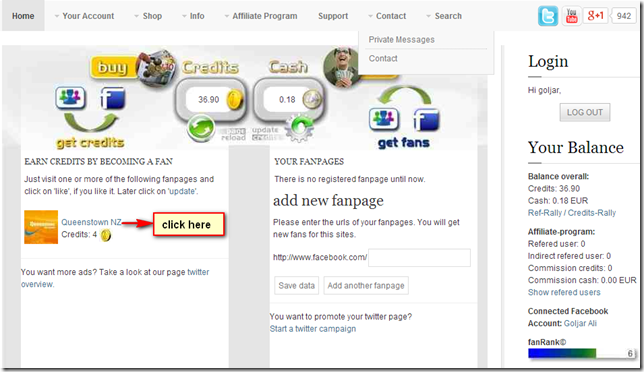Click the Credits 36.90 value box

pyautogui.click(x=209, y=100)
